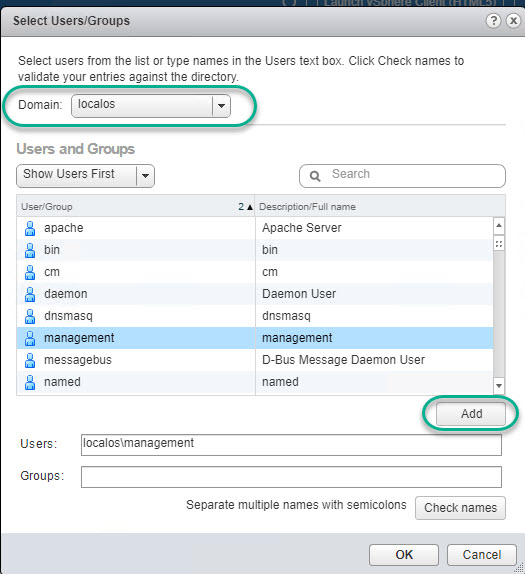Focus the Search text box
Viewport: 525px width, 574px height.
tap(402, 176)
